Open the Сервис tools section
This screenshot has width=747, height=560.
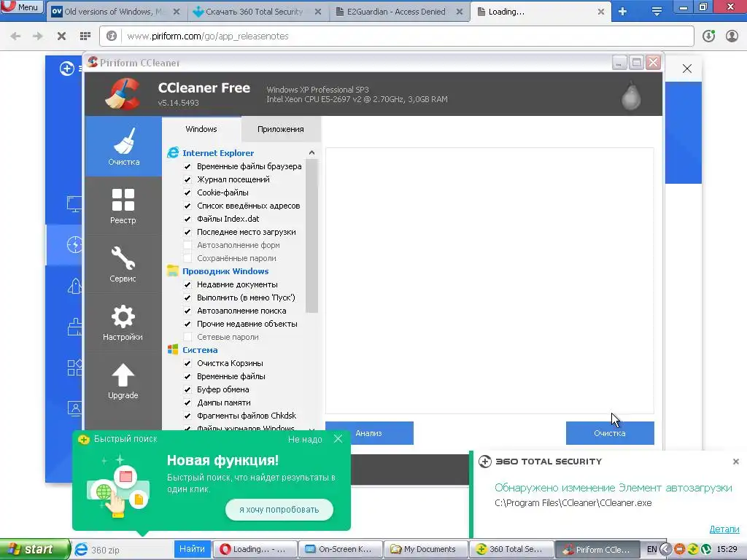[x=123, y=264]
